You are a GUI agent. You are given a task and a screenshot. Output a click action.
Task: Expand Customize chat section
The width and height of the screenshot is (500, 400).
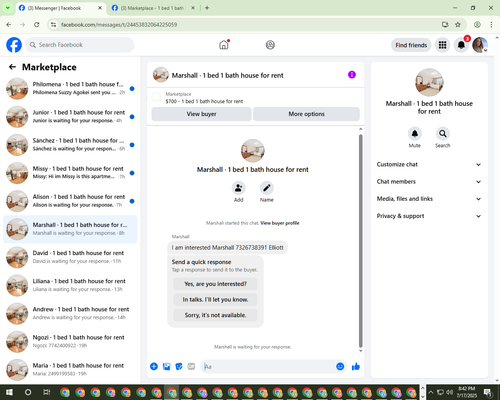[x=429, y=164]
